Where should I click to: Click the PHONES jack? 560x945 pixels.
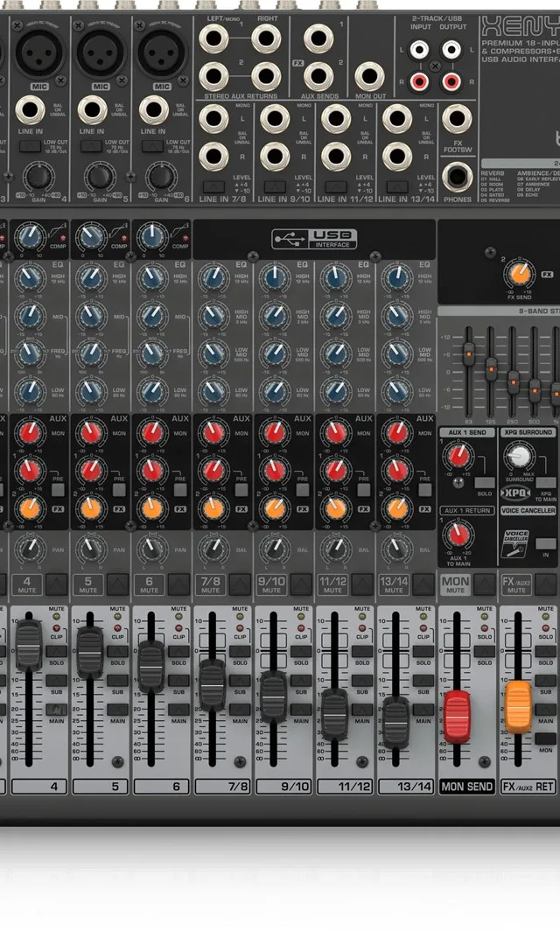[x=457, y=177]
